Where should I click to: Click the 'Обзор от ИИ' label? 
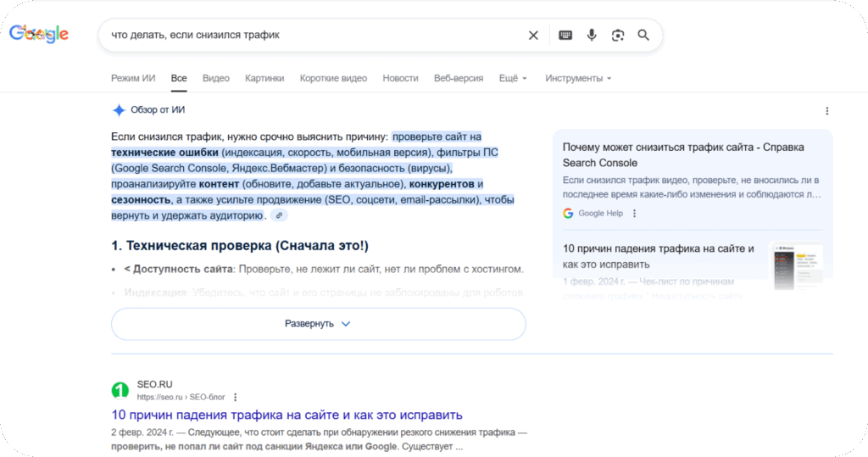[x=158, y=109]
